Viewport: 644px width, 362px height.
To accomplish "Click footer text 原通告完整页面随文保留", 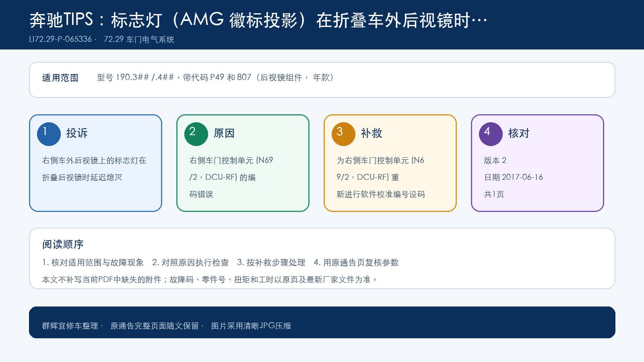I will pos(155,326).
